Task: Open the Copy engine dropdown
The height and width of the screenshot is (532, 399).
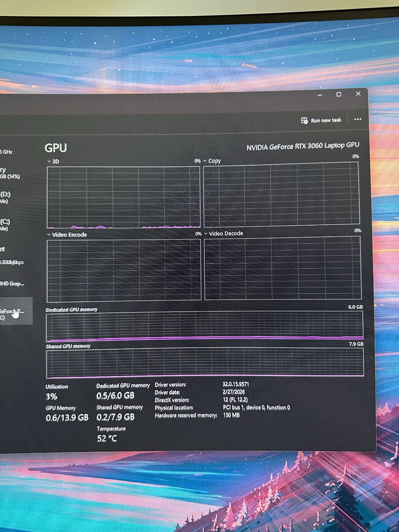Action: 205,161
